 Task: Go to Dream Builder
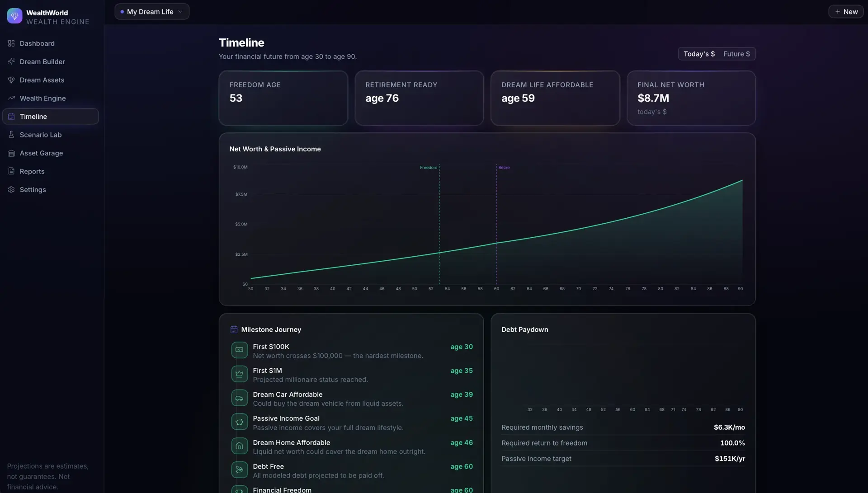[x=50, y=61]
